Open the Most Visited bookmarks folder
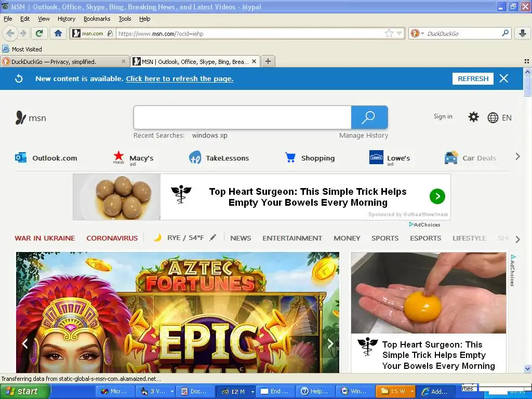This screenshot has width=532, height=399. [x=22, y=49]
